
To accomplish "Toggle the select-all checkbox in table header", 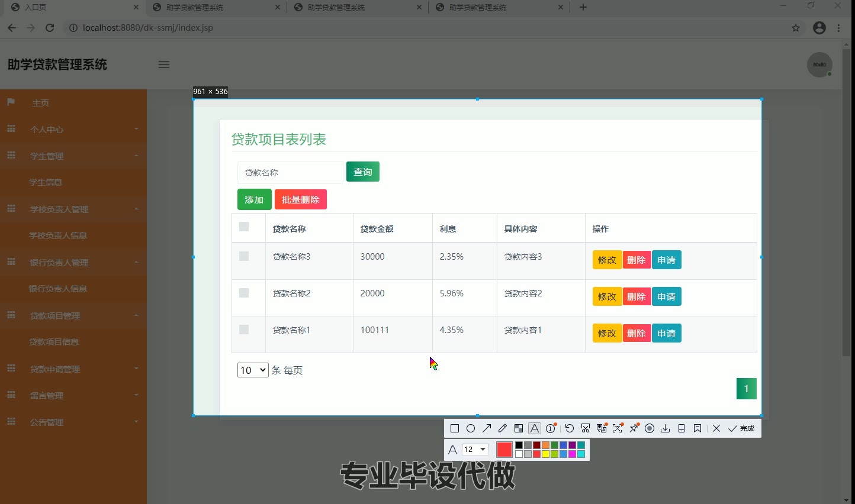I will [244, 227].
